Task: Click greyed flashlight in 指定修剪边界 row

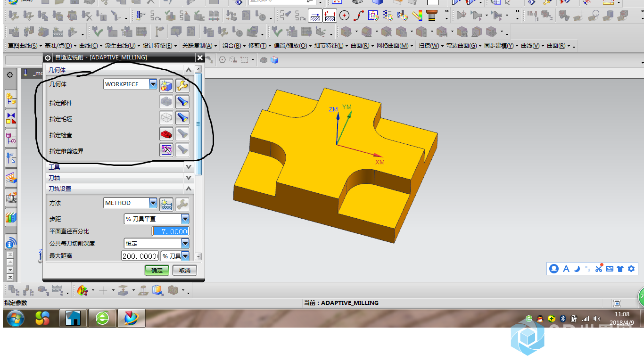Action: [x=182, y=150]
